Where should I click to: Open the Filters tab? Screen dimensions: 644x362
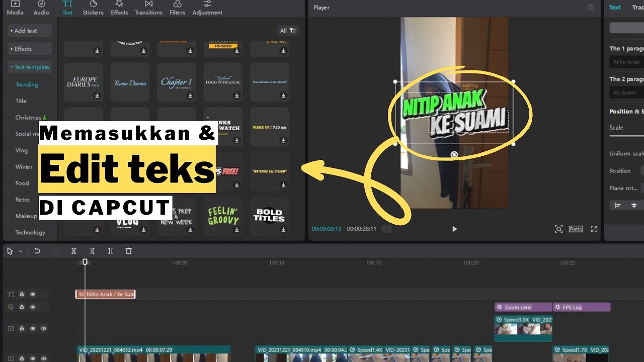tap(177, 8)
